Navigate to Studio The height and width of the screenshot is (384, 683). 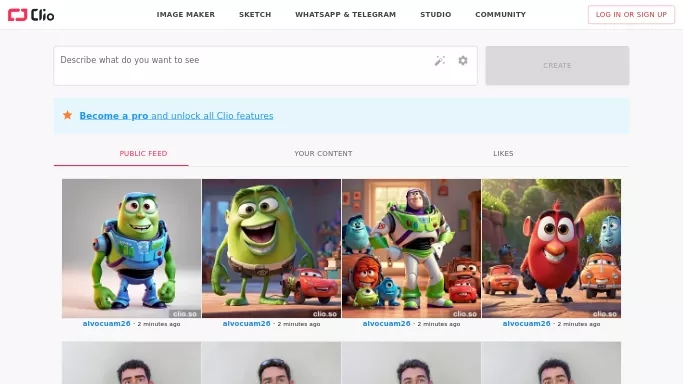436,14
